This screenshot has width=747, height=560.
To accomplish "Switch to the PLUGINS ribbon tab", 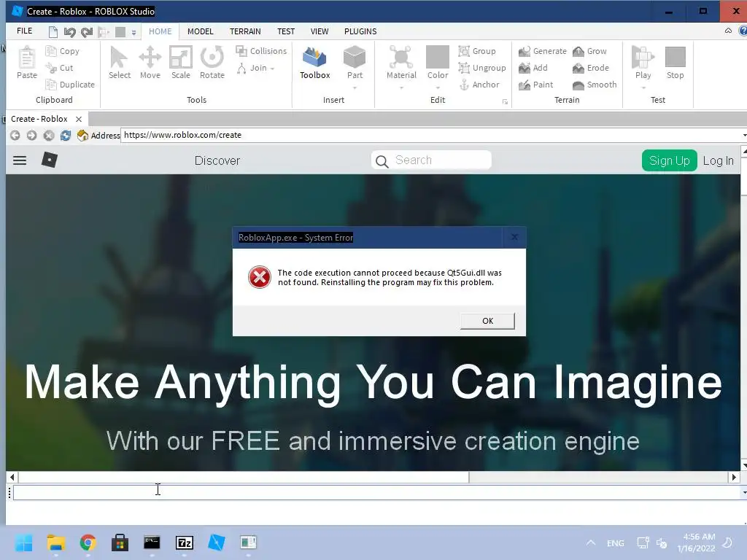I will coord(360,31).
